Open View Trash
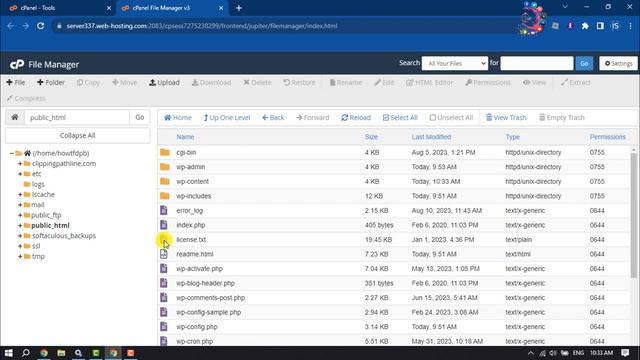Image resolution: width=640 pixels, height=360 pixels. click(x=506, y=118)
